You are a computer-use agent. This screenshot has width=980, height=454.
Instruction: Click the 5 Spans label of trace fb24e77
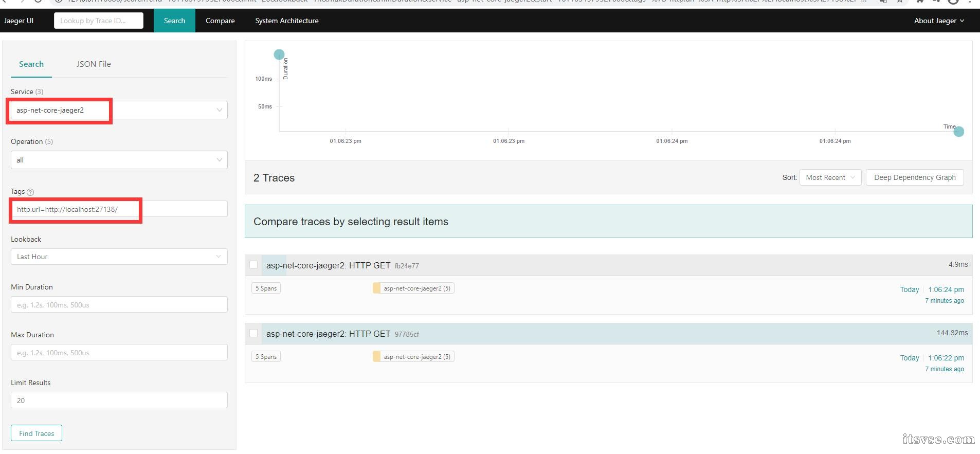click(266, 288)
